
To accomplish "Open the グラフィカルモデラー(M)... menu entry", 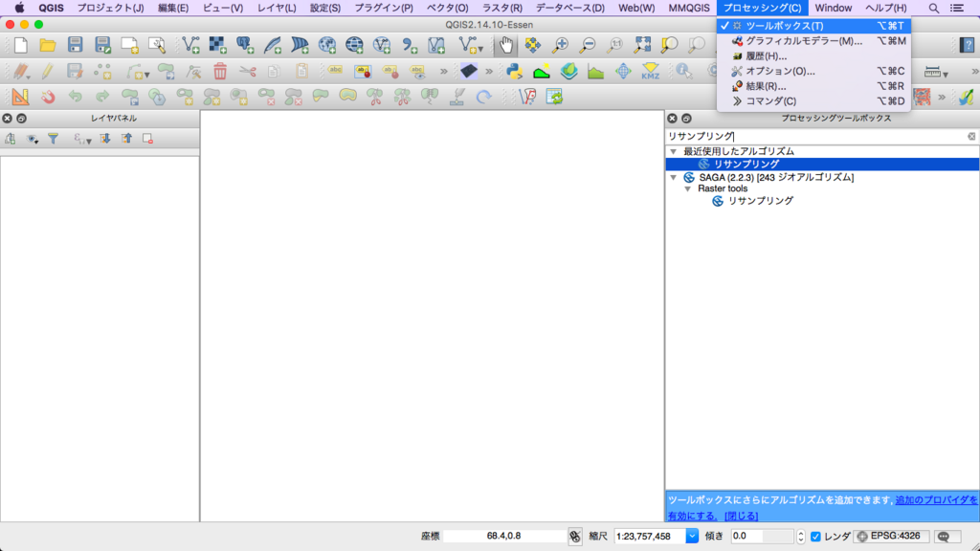I will coord(813,40).
